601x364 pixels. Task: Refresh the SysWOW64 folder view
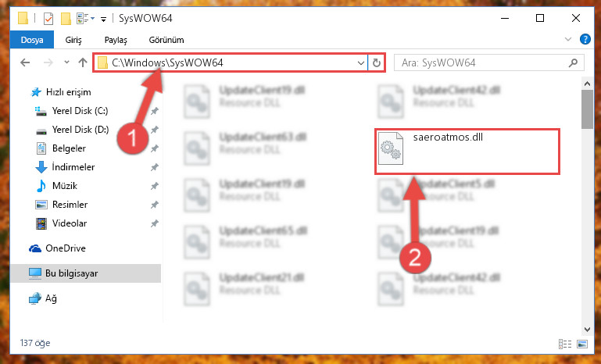coord(377,62)
